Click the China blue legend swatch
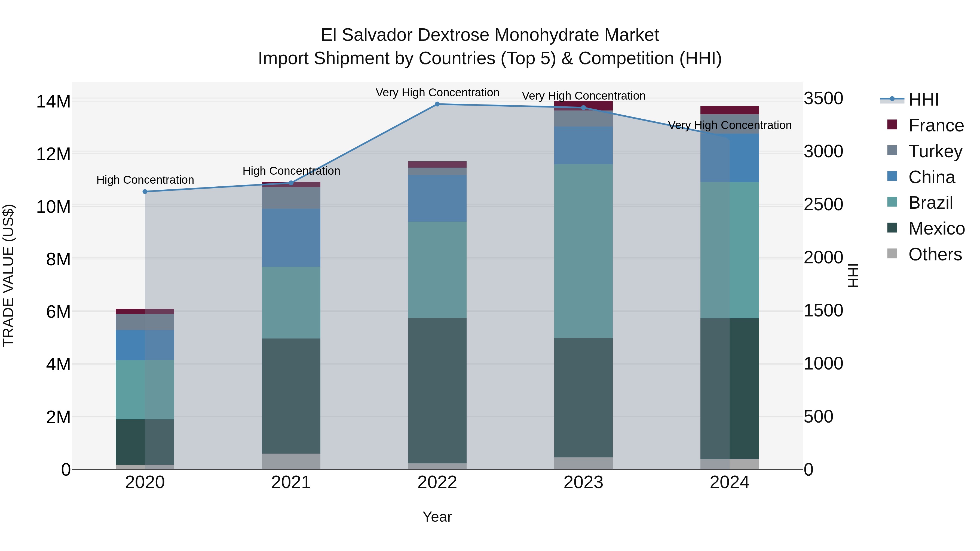980x551 pixels. click(892, 176)
